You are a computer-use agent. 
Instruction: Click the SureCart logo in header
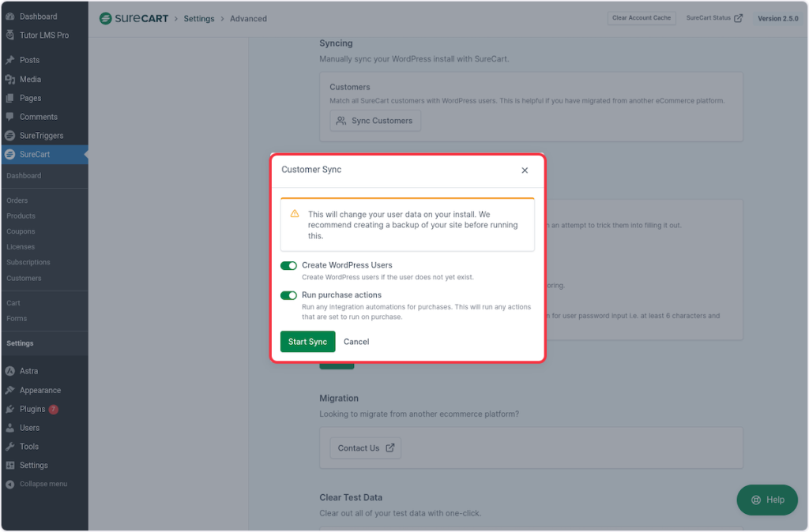pyautogui.click(x=134, y=18)
